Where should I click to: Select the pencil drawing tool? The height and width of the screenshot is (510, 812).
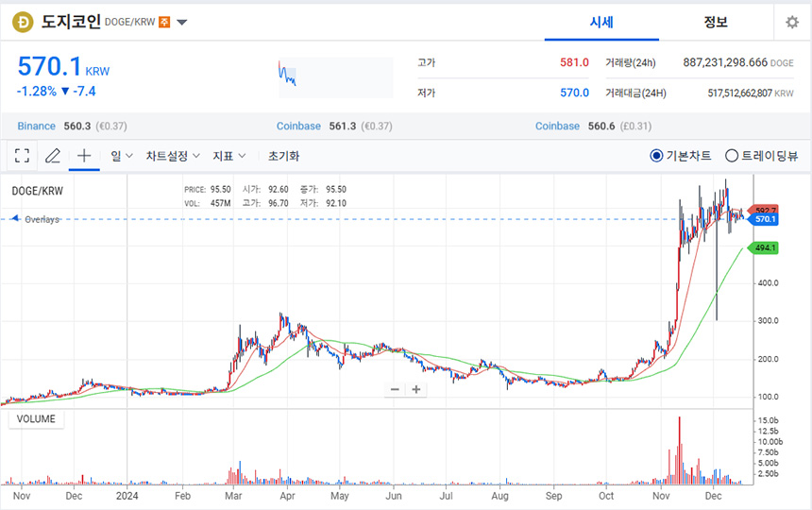coord(53,156)
